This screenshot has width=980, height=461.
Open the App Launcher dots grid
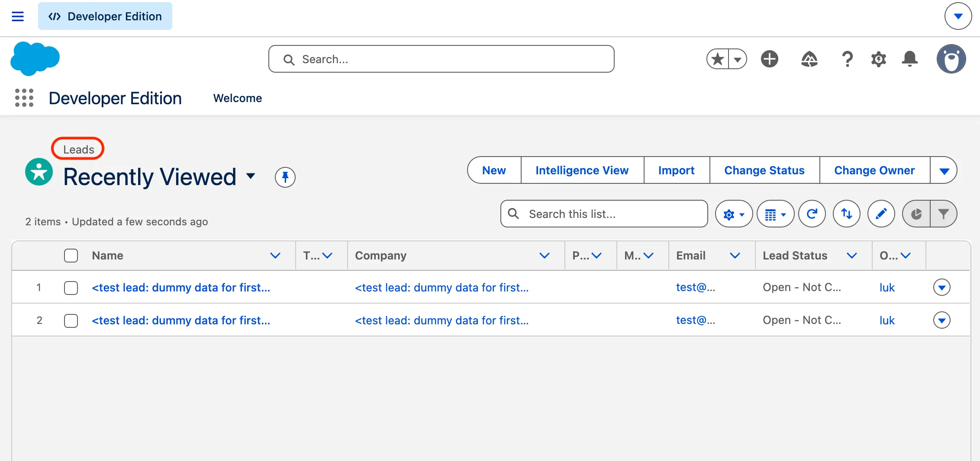tap(24, 98)
